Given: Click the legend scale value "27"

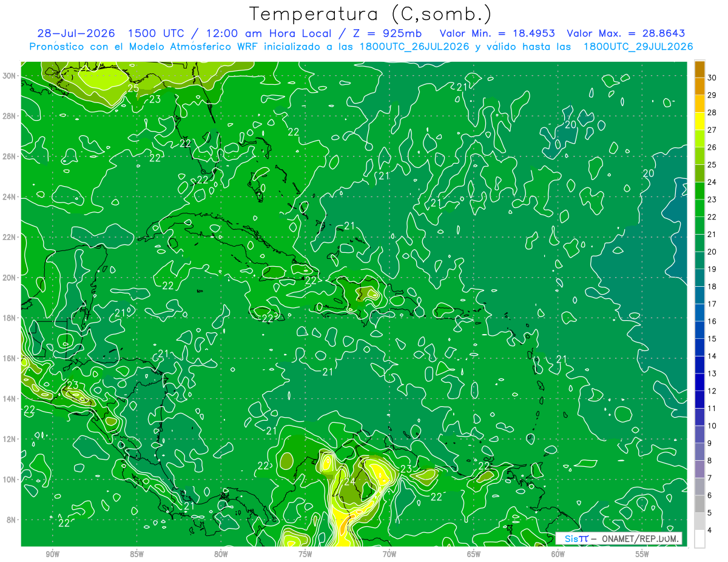Looking at the screenshot, I should click(712, 130).
